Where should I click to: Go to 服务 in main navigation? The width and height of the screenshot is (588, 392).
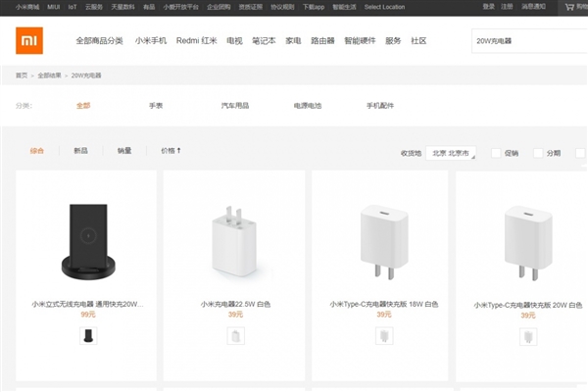393,40
